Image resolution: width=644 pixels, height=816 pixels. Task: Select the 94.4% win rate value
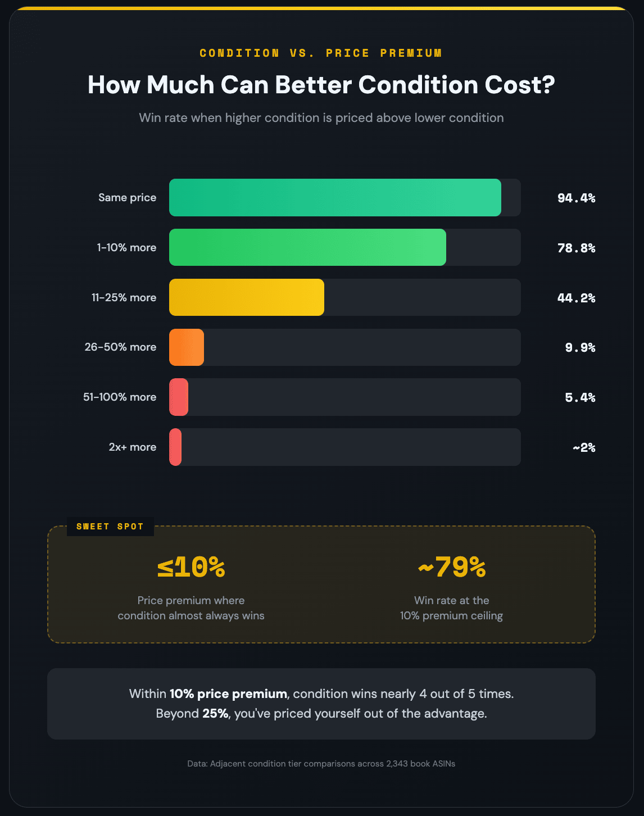click(x=576, y=198)
